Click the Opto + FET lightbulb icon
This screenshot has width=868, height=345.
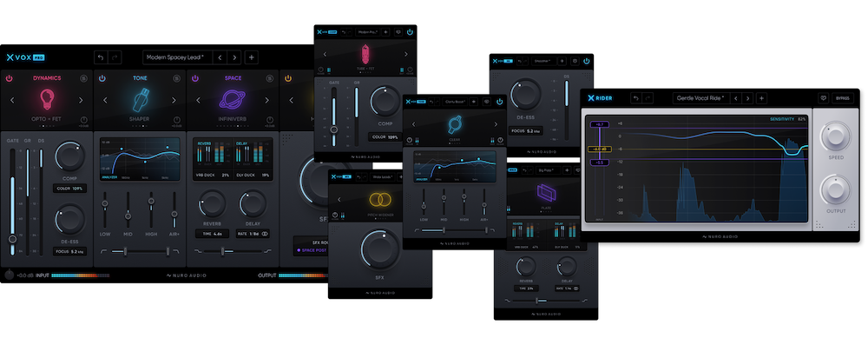click(x=47, y=100)
